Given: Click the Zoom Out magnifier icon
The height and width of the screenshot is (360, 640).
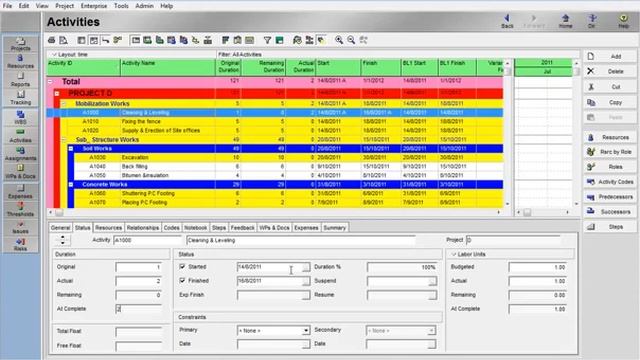Looking at the screenshot, I should 351,40.
